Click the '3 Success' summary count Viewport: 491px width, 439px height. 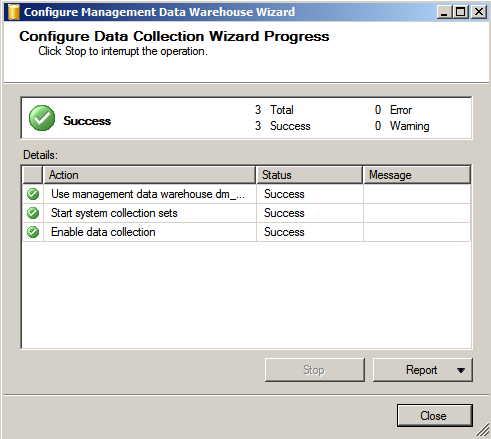[x=283, y=126]
